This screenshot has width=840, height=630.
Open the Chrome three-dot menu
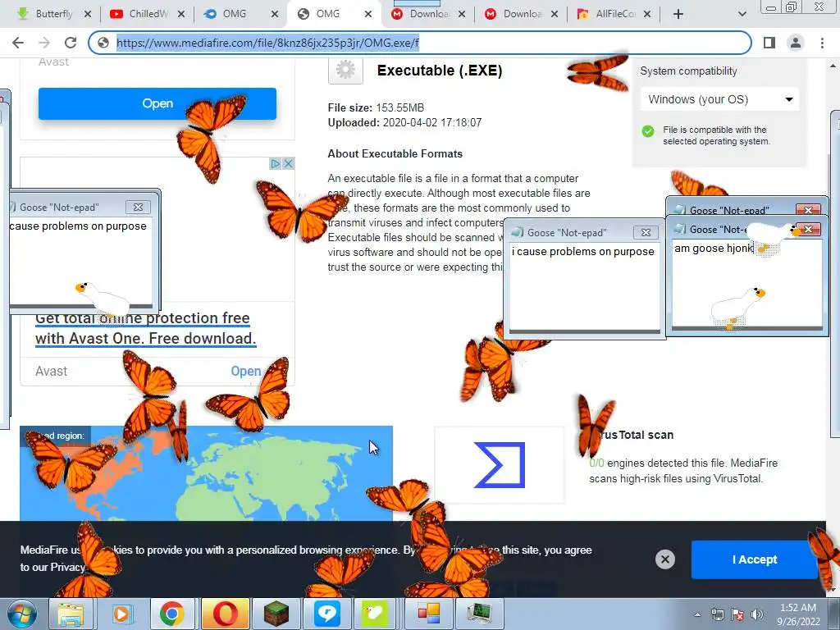[822, 43]
